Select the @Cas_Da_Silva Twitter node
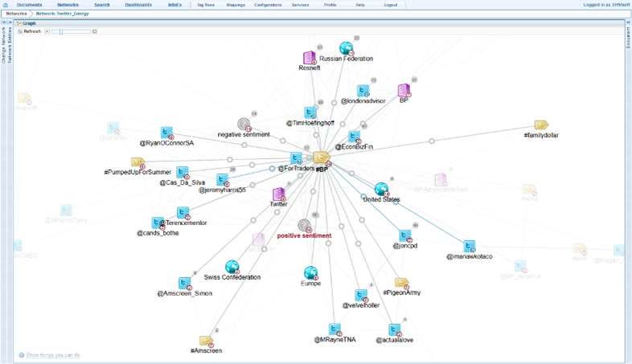Image resolution: width=632 pixels, height=364 pixels. (x=183, y=173)
